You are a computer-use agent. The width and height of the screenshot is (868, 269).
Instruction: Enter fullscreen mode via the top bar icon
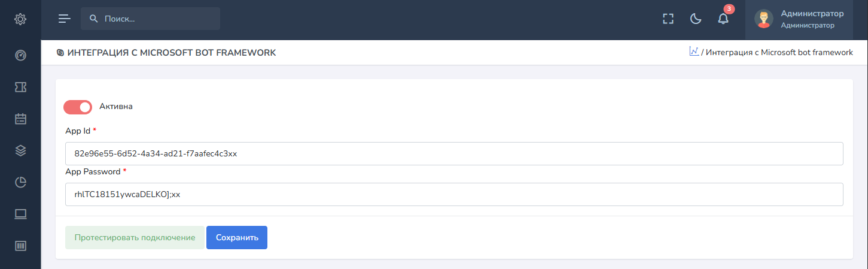point(668,19)
